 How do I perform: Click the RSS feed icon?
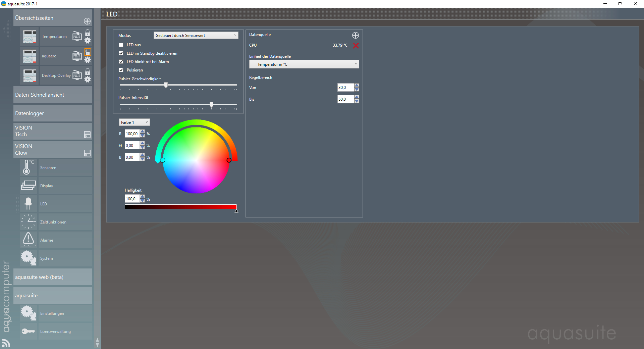click(6, 343)
